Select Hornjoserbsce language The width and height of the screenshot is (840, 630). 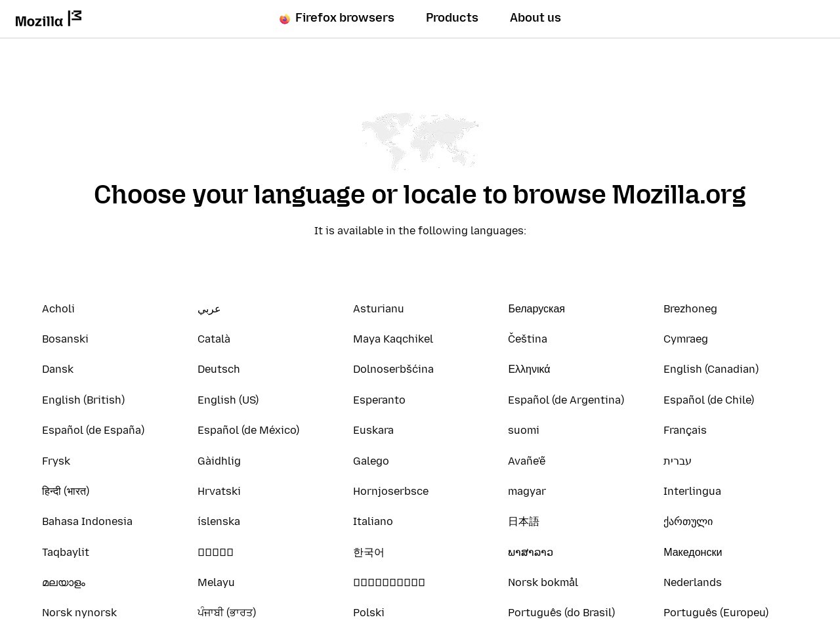390,491
